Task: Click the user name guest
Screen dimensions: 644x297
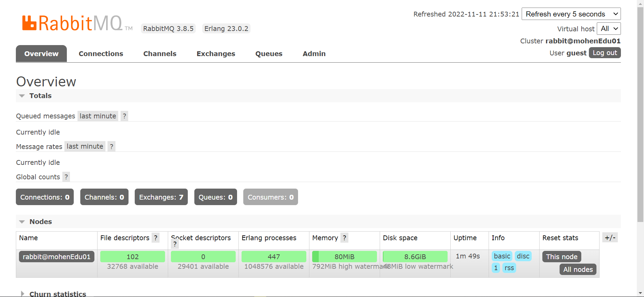Action: point(576,53)
